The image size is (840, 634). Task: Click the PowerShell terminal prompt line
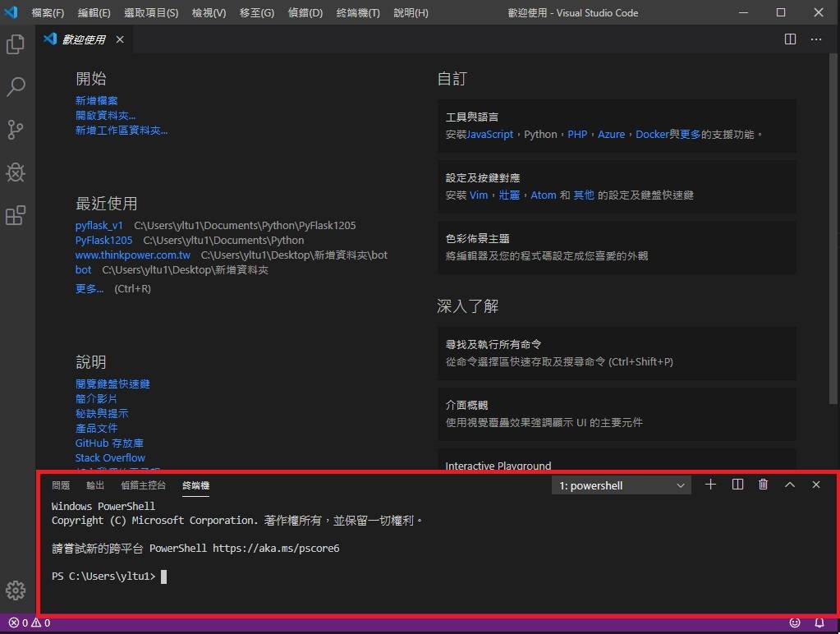[109, 577]
